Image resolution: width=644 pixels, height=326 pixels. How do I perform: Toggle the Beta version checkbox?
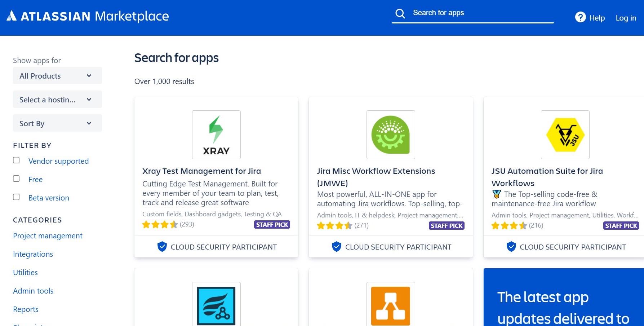[16, 197]
